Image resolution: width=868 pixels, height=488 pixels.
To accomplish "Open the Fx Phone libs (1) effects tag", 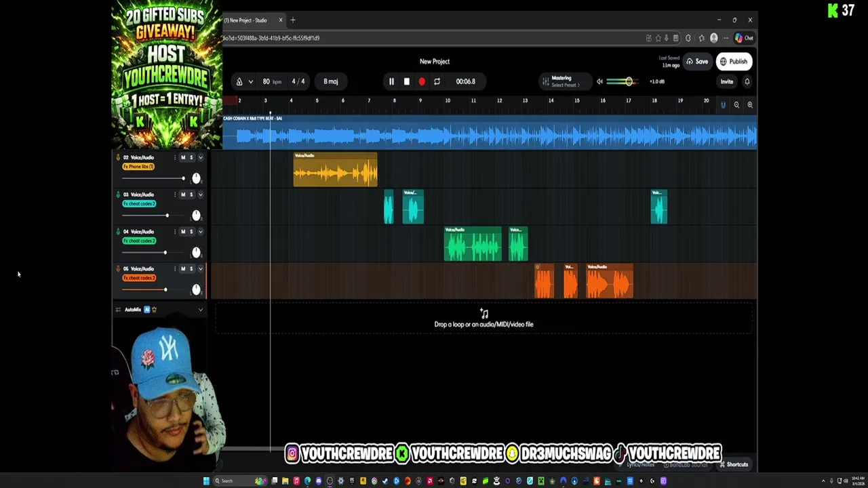I will (x=138, y=167).
